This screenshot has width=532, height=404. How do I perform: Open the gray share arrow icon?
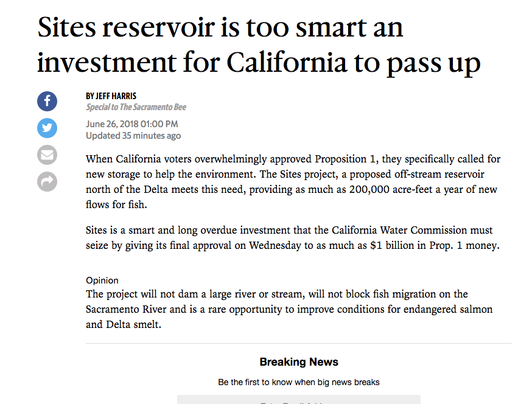click(x=47, y=181)
